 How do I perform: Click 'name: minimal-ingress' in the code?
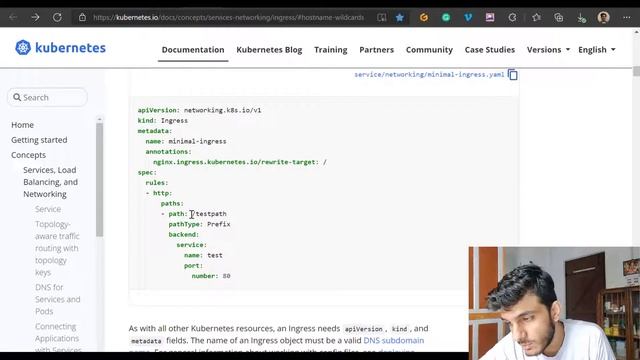point(186,141)
